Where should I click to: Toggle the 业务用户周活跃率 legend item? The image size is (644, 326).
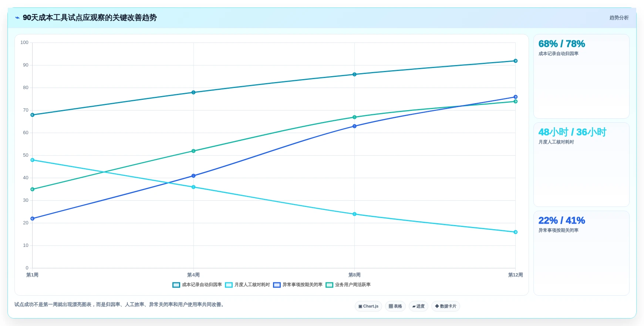point(348,285)
